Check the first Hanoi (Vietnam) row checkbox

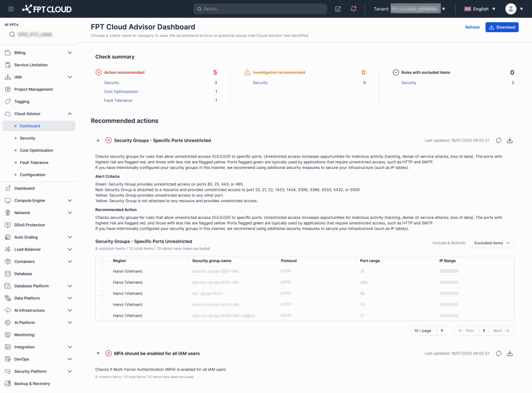click(102, 271)
